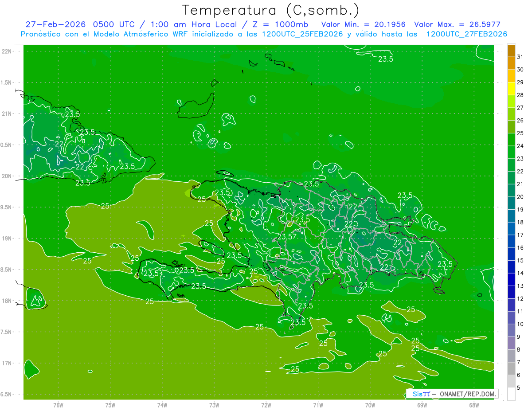Pick the legend swatch between 21 and 22
Screen dimensions: 532x411
[512, 178]
